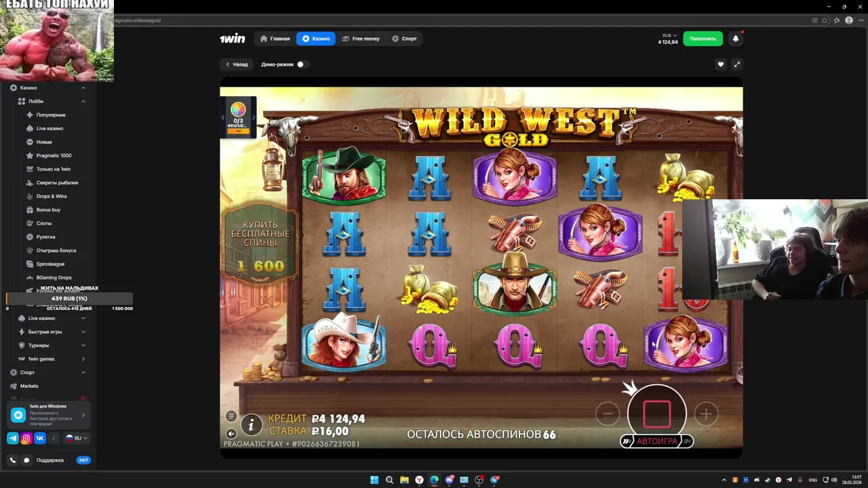Open the VK social link
The image size is (868, 488).
click(x=40, y=439)
